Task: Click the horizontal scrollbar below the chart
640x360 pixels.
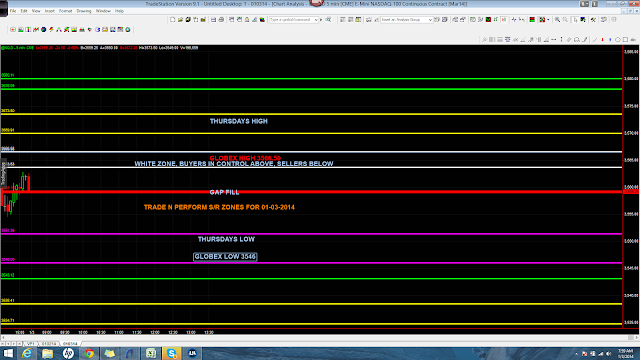Action: [x=320, y=338]
